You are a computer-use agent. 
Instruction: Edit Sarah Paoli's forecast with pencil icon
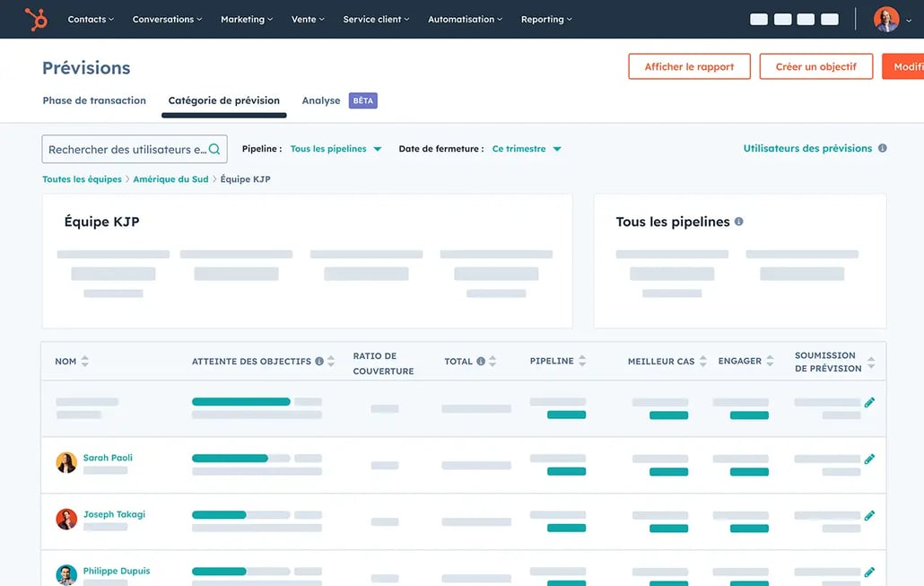tap(868, 459)
